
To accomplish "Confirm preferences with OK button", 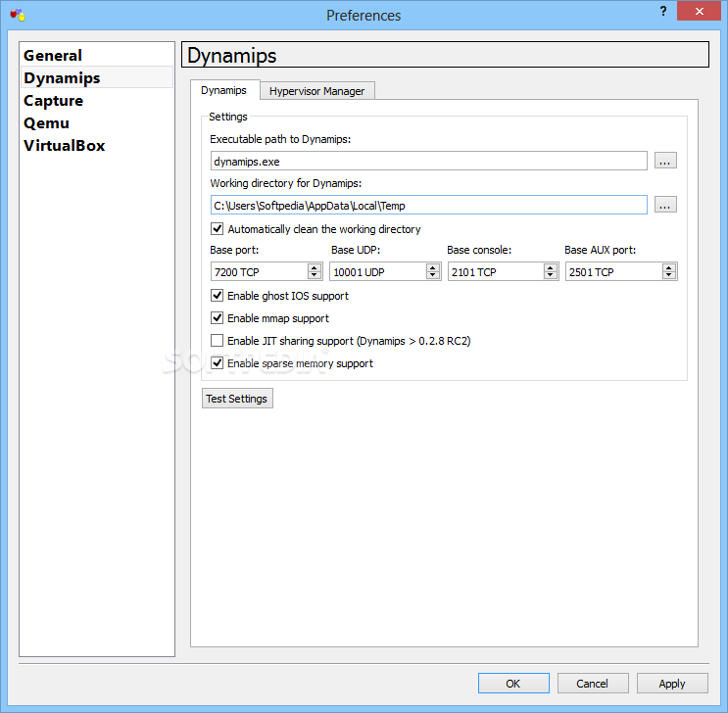I will click(x=513, y=684).
